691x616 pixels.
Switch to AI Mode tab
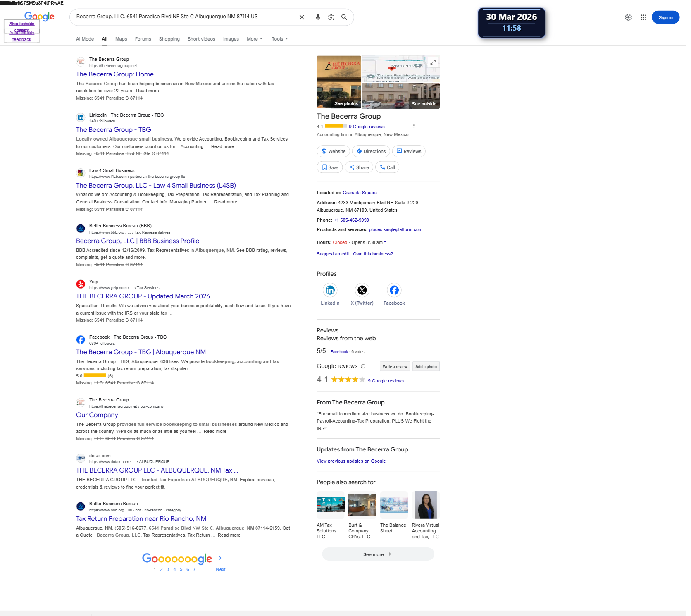[x=85, y=39]
